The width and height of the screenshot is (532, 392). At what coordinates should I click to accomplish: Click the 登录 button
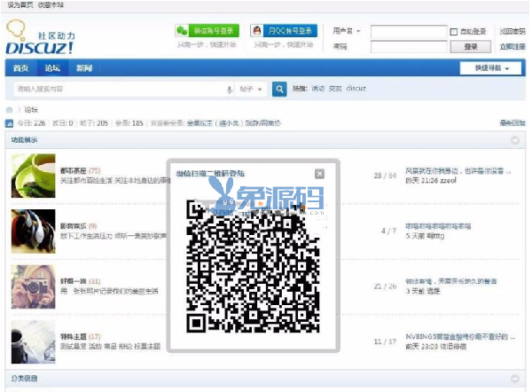click(x=471, y=46)
